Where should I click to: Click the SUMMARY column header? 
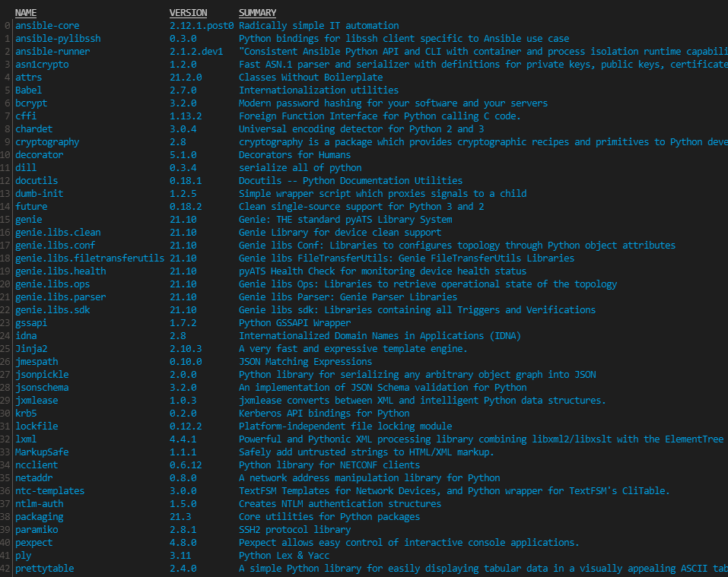pyautogui.click(x=257, y=12)
